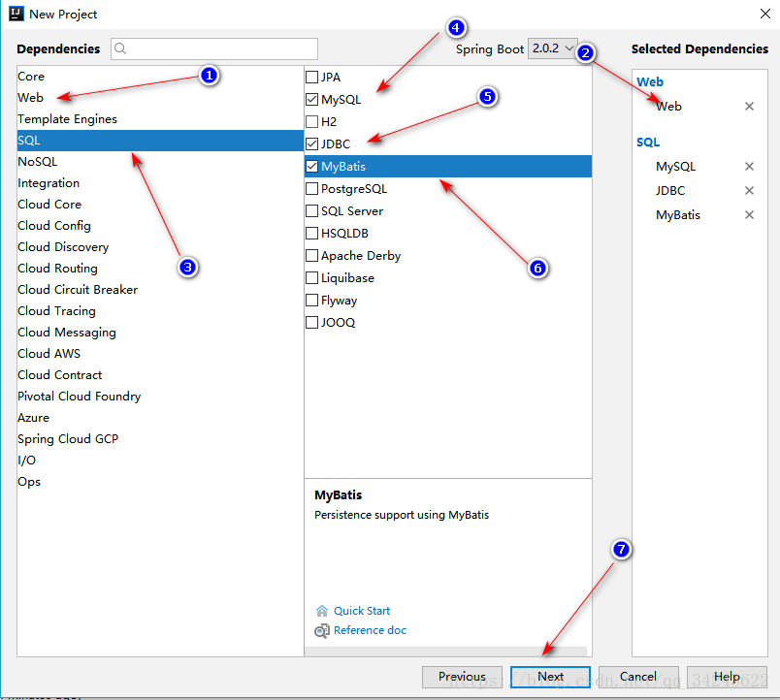Screen dimensions: 780x700
Task: Check the JPA dependency checkbox
Action: (x=311, y=77)
